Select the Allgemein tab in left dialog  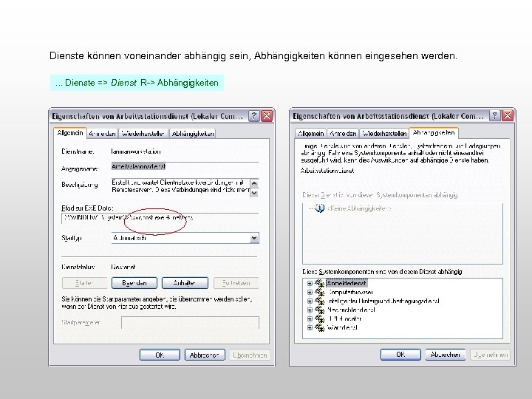point(70,133)
